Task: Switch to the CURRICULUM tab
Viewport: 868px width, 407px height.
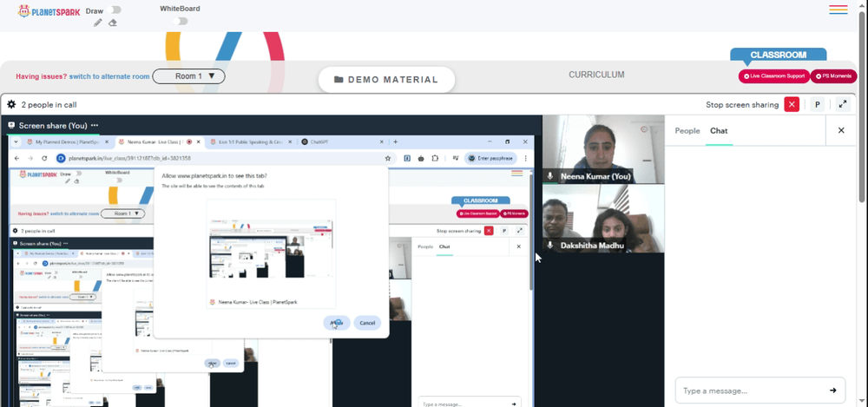Action: 596,75
